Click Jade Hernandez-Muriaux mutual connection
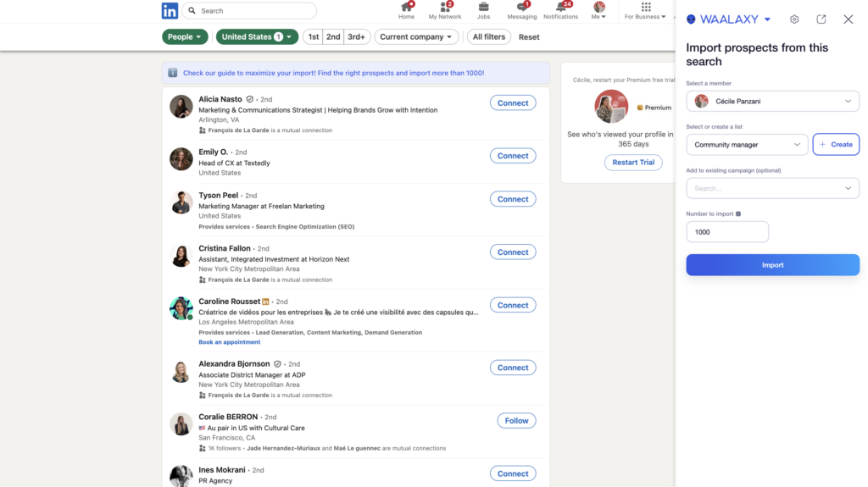 pyautogui.click(x=283, y=448)
